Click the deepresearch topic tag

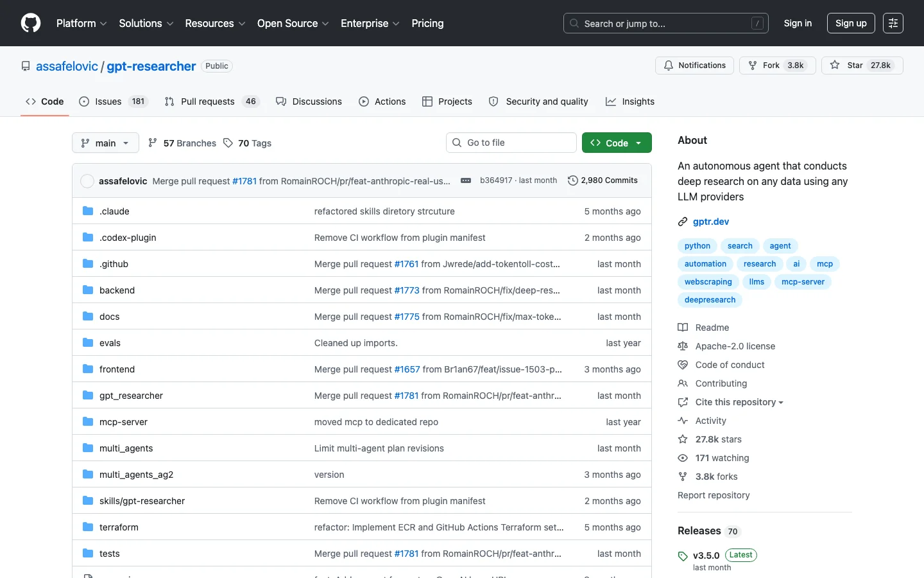[710, 300]
